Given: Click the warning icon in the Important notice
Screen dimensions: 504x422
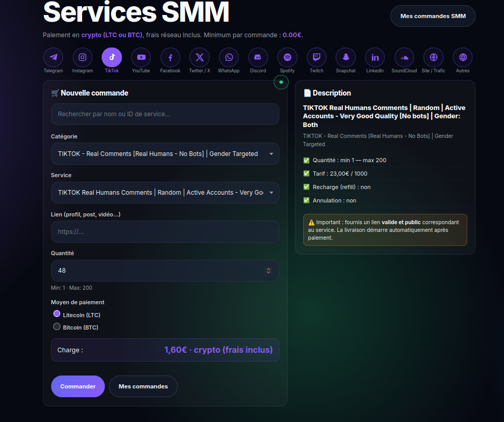Looking at the screenshot, I should click(x=311, y=223).
